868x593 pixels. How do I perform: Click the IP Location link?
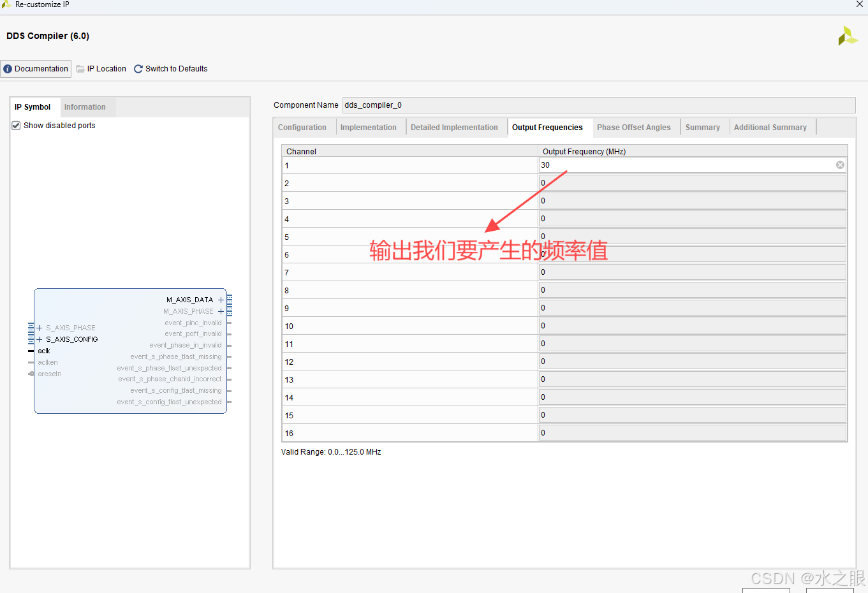pos(107,69)
